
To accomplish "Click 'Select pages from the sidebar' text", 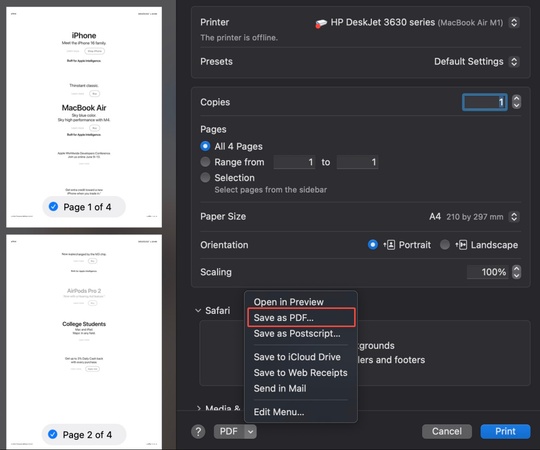I will (271, 190).
